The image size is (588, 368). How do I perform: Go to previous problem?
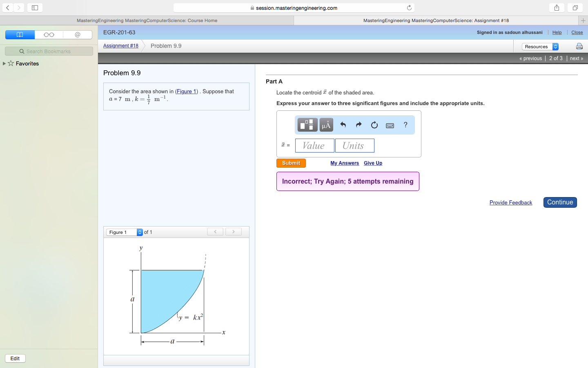click(530, 58)
